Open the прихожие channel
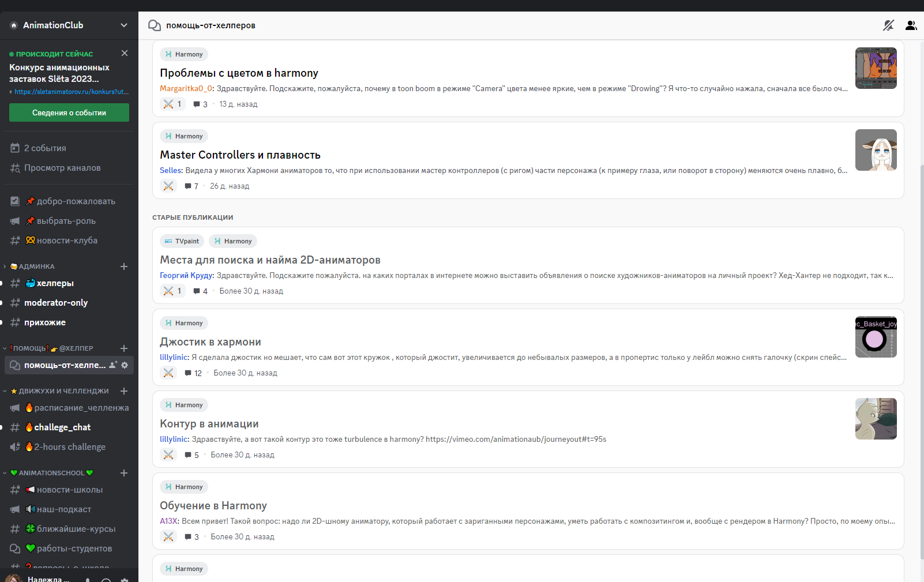The height and width of the screenshot is (582, 924). 69,322
